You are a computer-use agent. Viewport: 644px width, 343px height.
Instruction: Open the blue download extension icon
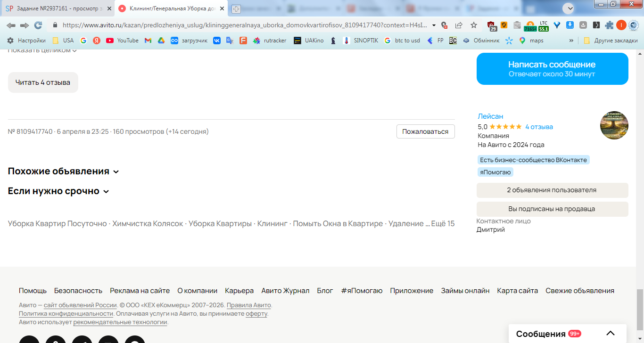(570, 25)
